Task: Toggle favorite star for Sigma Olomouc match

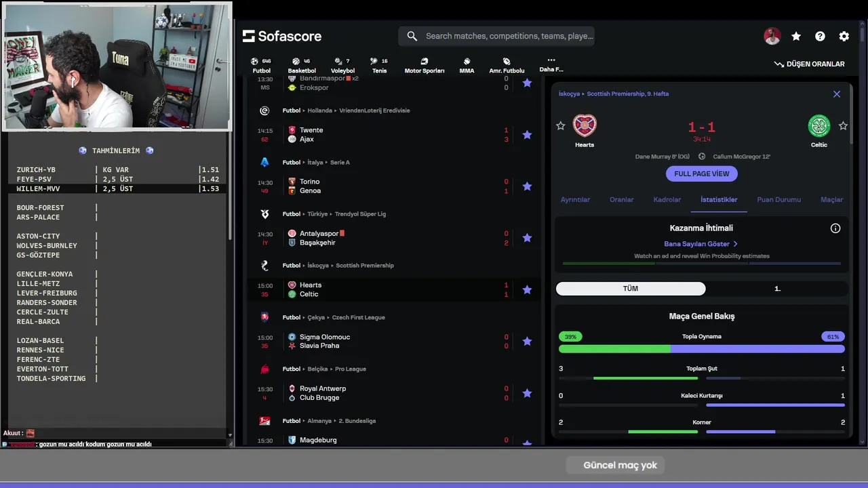Action: [x=527, y=342]
